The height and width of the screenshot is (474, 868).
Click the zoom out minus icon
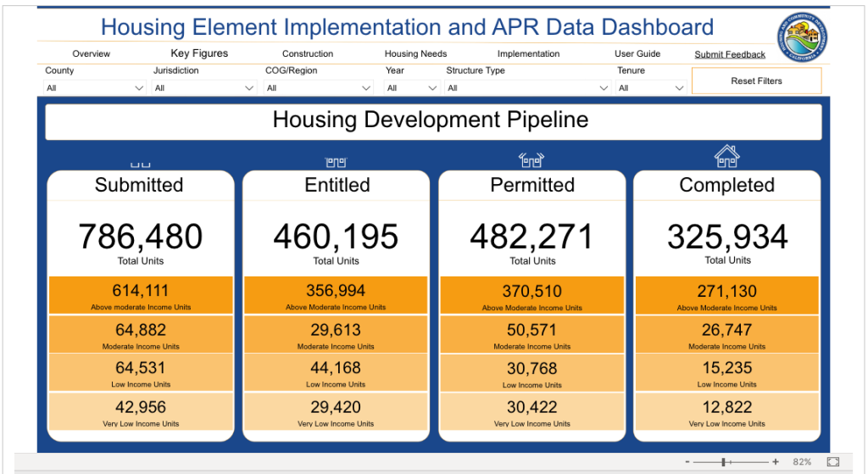coord(687,462)
